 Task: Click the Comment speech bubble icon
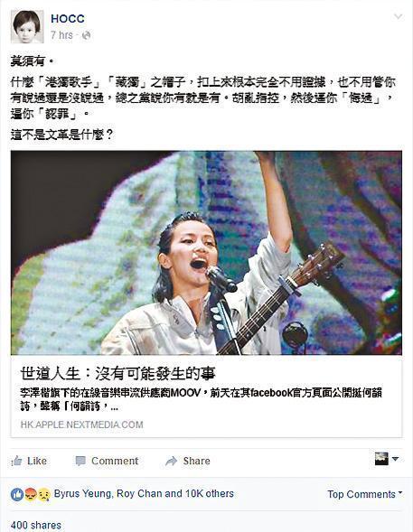coord(80,461)
